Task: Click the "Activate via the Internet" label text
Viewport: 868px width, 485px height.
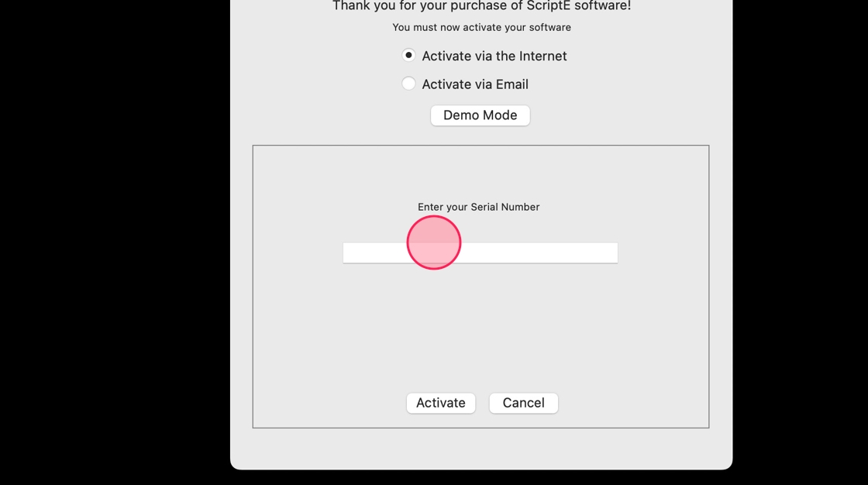Action: coord(494,56)
